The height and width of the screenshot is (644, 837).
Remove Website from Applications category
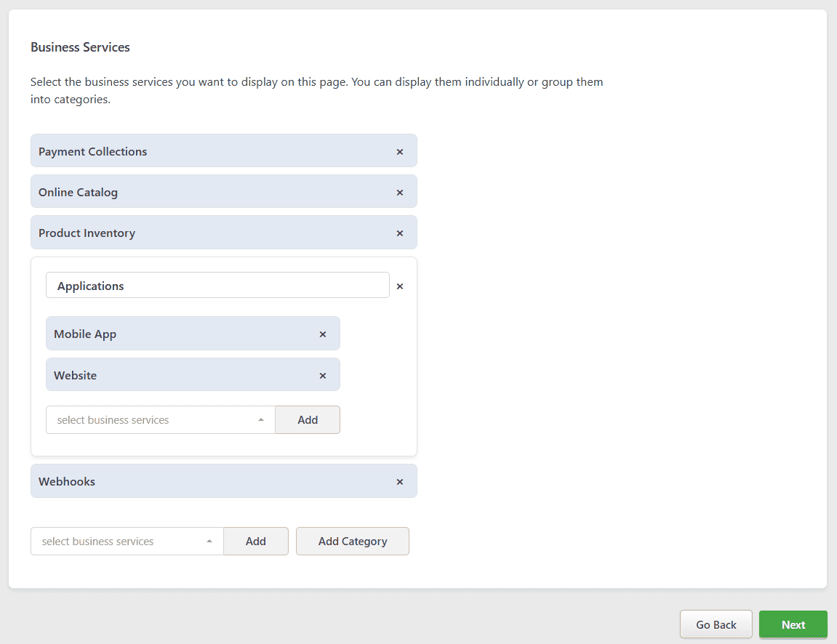click(323, 376)
